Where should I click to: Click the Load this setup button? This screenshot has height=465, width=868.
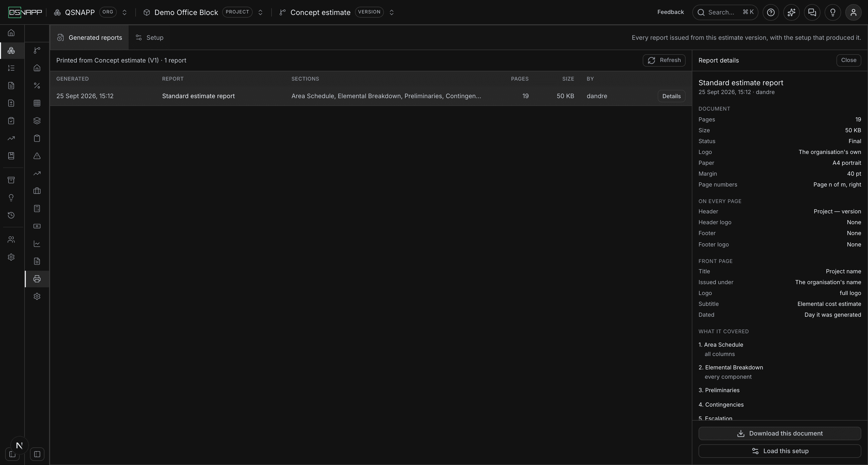coord(780,451)
